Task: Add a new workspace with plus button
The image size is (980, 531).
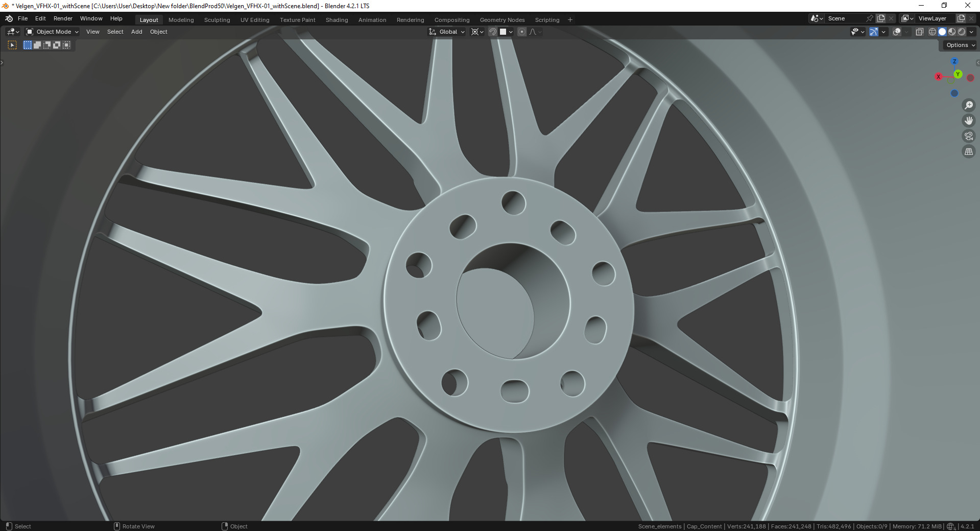Action: pyautogui.click(x=570, y=20)
